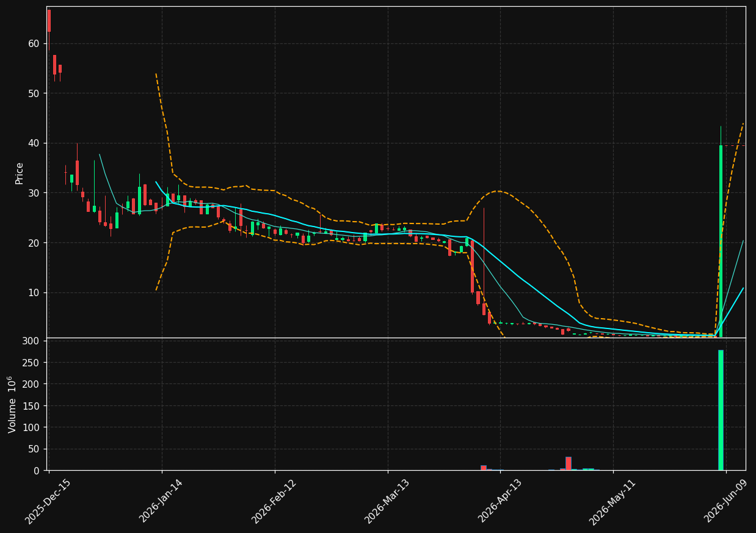
Task: Click the tallest green volume bar near Jun-09
Action: point(721,410)
